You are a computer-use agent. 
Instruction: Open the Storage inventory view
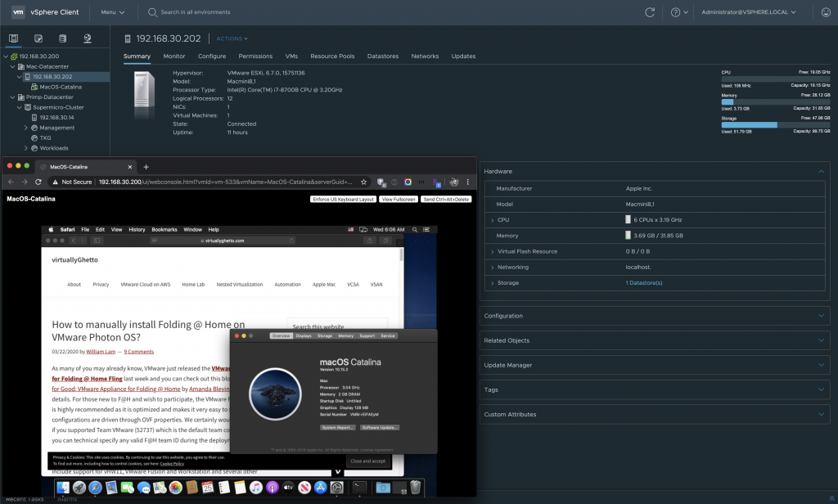pos(62,38)
